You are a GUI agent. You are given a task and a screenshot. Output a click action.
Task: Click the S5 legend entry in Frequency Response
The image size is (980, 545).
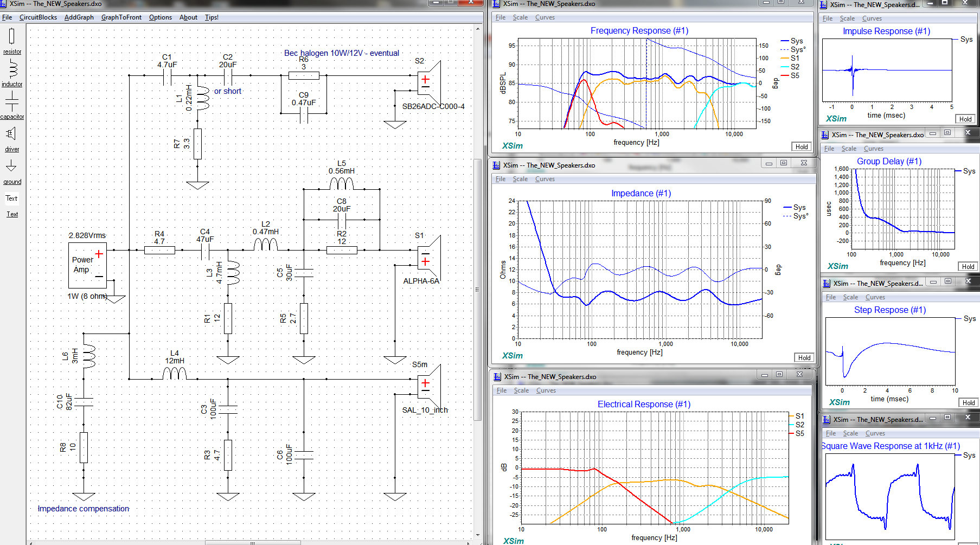(790, 76)
